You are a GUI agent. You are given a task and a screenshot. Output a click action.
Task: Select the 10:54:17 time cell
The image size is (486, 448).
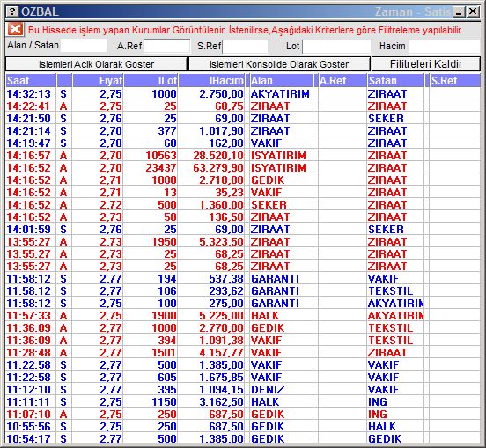coord(28,438)
